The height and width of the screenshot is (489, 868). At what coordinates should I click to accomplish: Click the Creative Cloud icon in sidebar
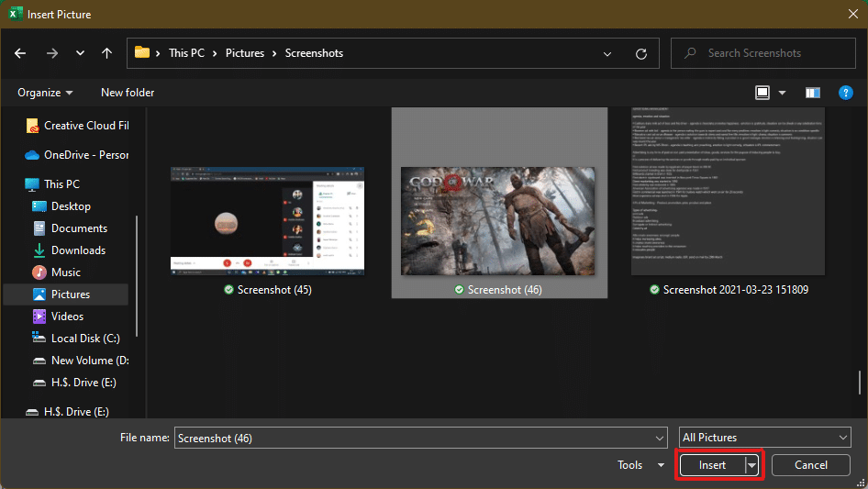tap(33, 127)
